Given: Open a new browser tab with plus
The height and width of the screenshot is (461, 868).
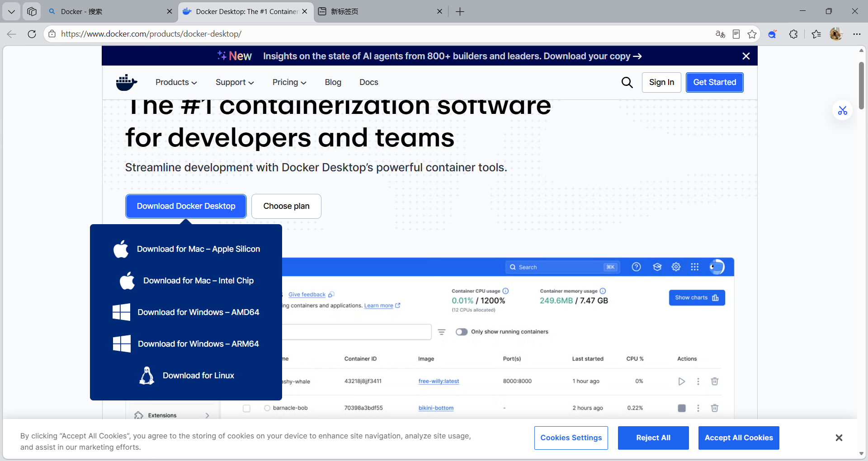Looking at the screenshot, I should (x=460, y=11).
